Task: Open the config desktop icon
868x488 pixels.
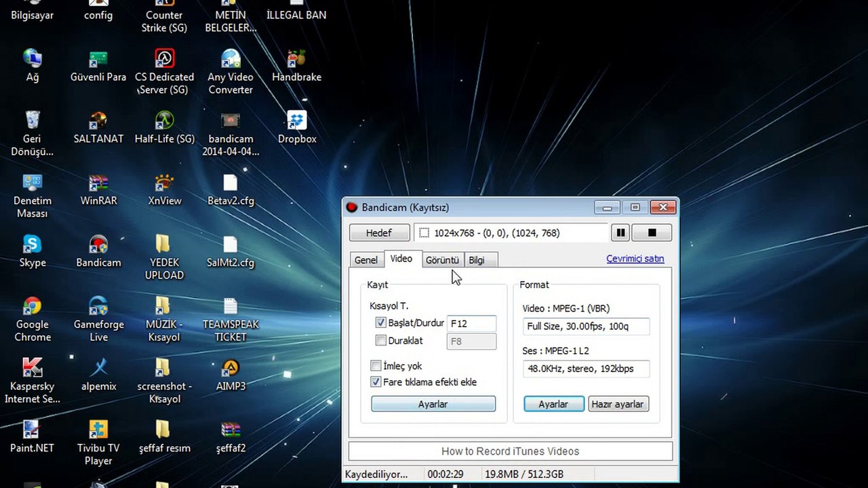Action: coord(98,10)
